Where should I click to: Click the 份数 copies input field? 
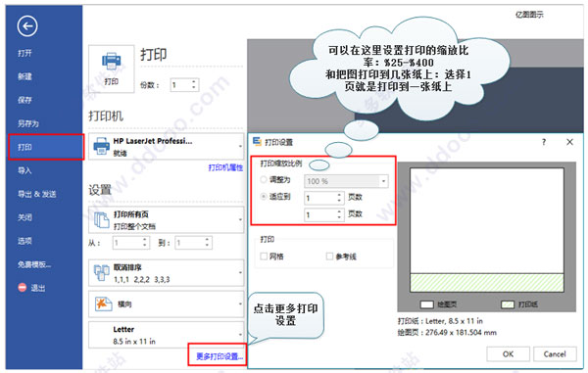[x=184, y=85]
